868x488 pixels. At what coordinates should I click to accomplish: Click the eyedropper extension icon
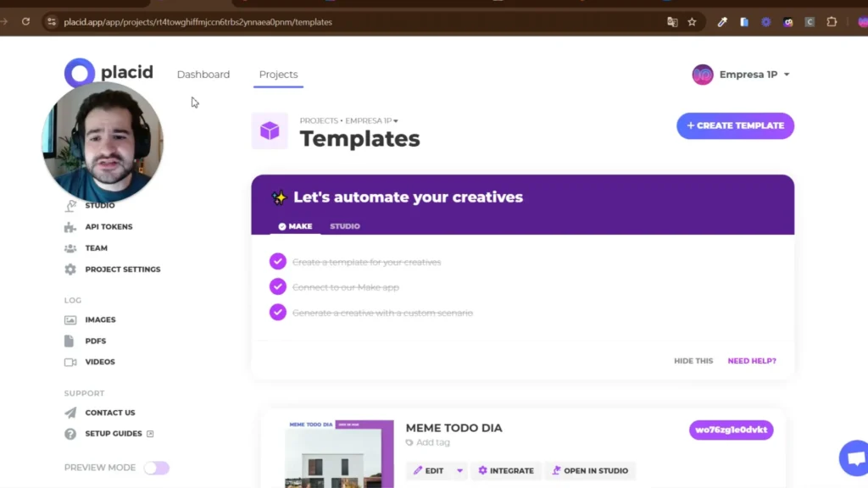coord(722,22)
